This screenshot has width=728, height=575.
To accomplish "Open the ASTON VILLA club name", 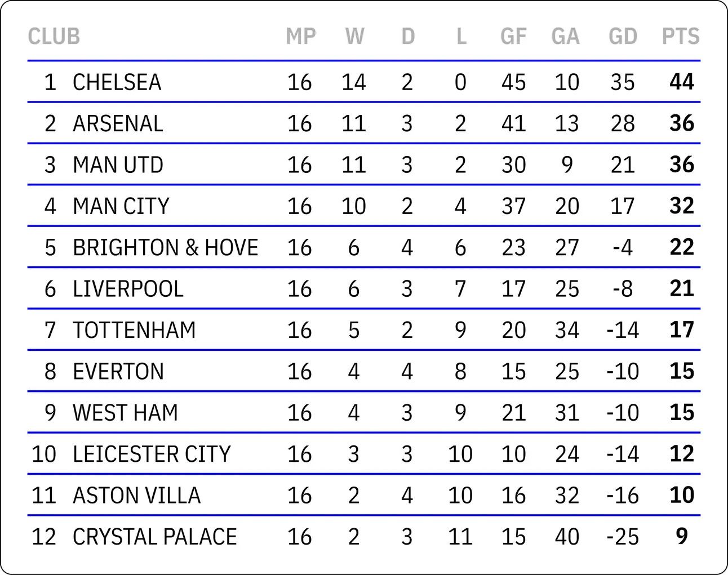I will pos(137,496).
